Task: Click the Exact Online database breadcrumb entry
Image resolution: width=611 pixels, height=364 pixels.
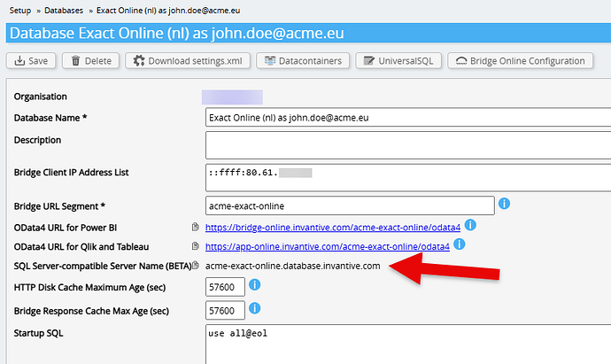Action: click(168, 11)
